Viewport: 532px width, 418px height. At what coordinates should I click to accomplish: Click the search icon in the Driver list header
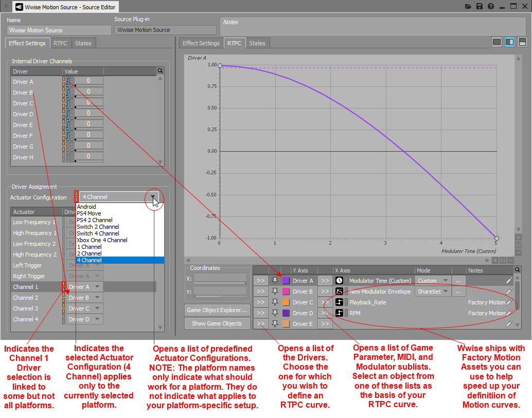click(x=160, y=71)
